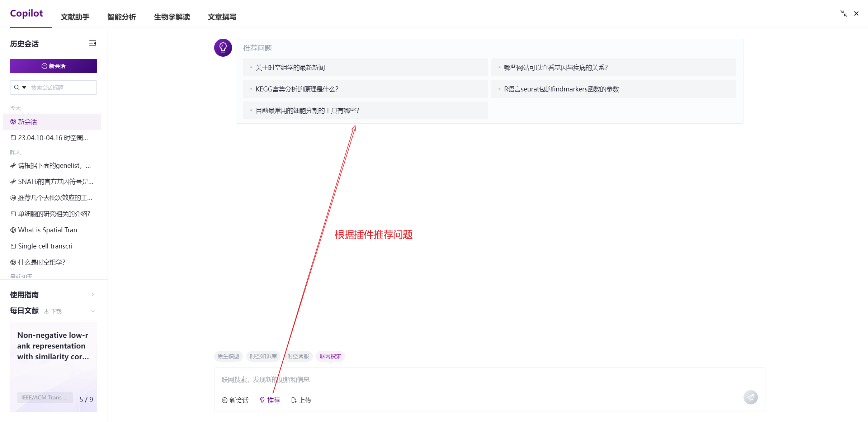Click the send message paper-plane button
The height and width of the screenshot is (422, 868).
[x=750, y=397]
